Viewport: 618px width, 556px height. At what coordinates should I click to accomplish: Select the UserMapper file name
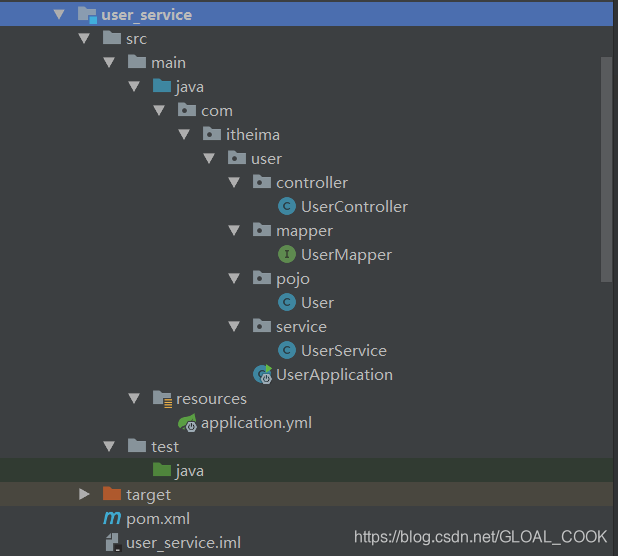pos(346,255)
